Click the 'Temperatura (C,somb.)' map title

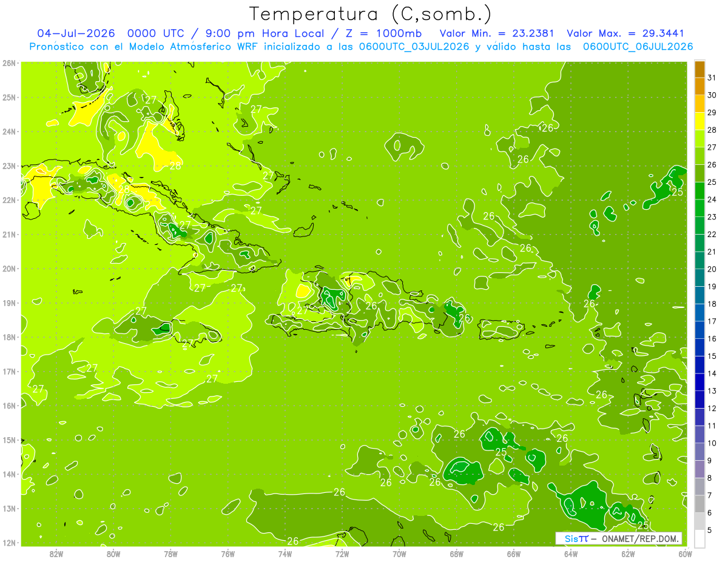coord(371,14)
